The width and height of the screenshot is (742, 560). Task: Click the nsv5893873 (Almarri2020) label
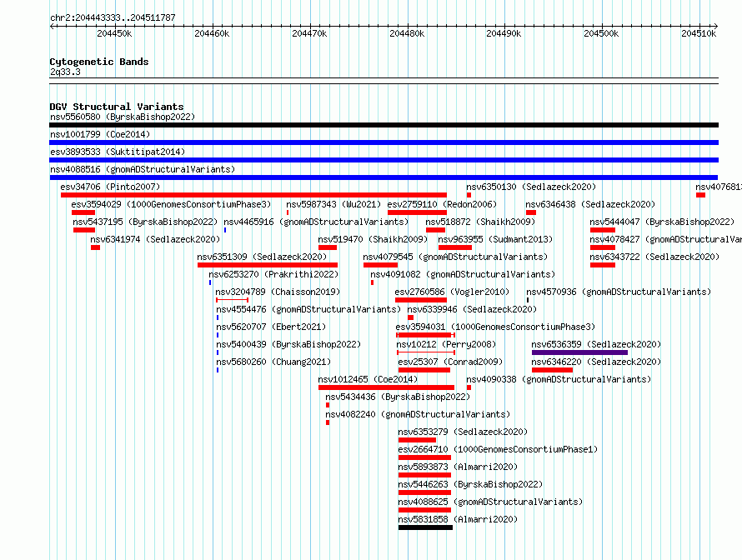point(458,467)
